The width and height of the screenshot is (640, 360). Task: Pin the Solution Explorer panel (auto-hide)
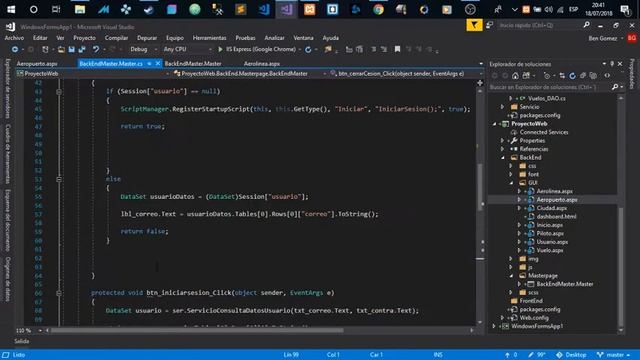(x=612, y=64)
